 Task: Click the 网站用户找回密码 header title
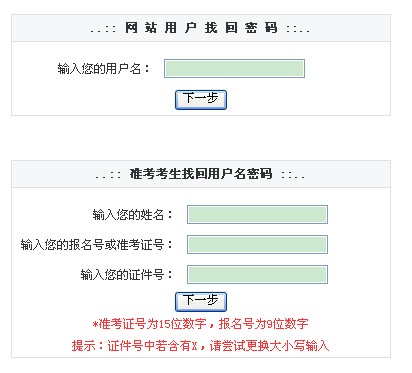201,28
